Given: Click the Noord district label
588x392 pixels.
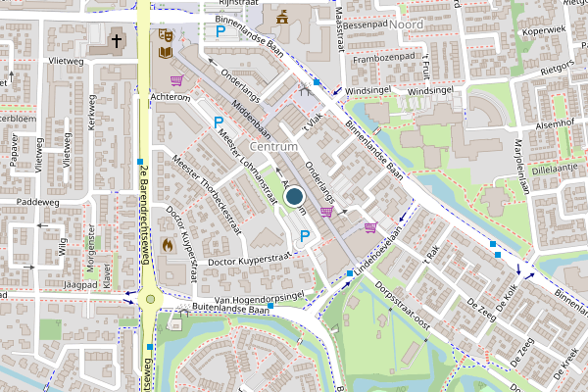Looking at the screenshot, I should [x=407, y=24].
